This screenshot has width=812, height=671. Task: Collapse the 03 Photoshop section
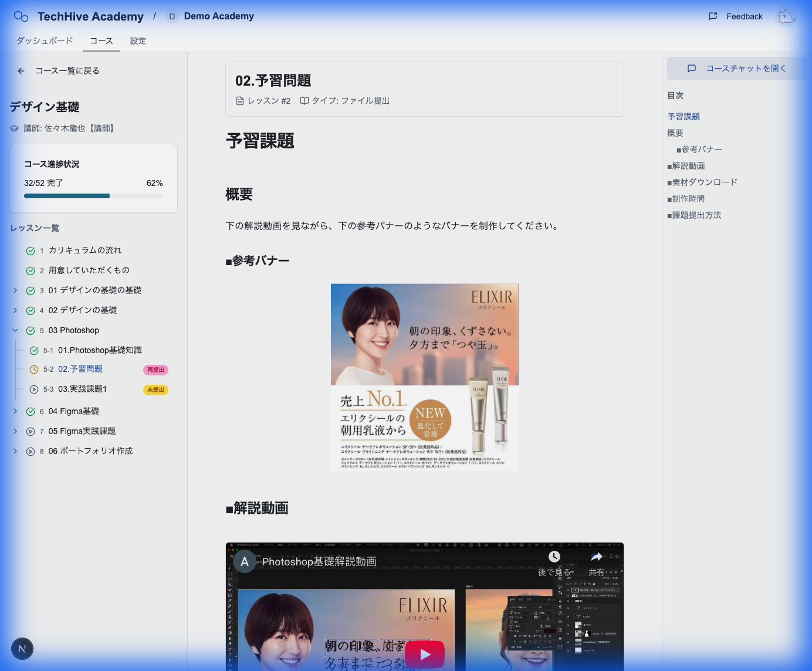click(15, 330)
